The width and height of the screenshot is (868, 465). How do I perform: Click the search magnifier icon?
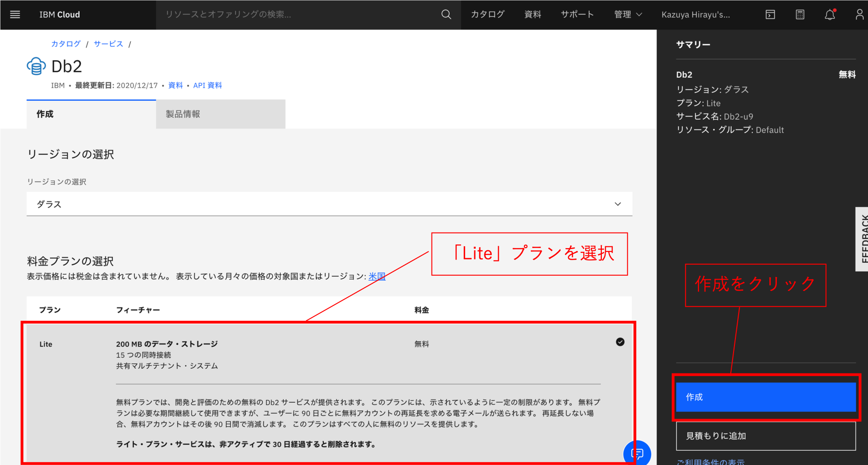point(445,14)
